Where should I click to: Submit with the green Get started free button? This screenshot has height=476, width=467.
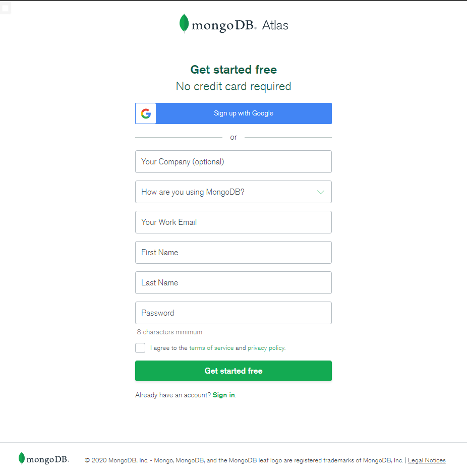(233, 371)
